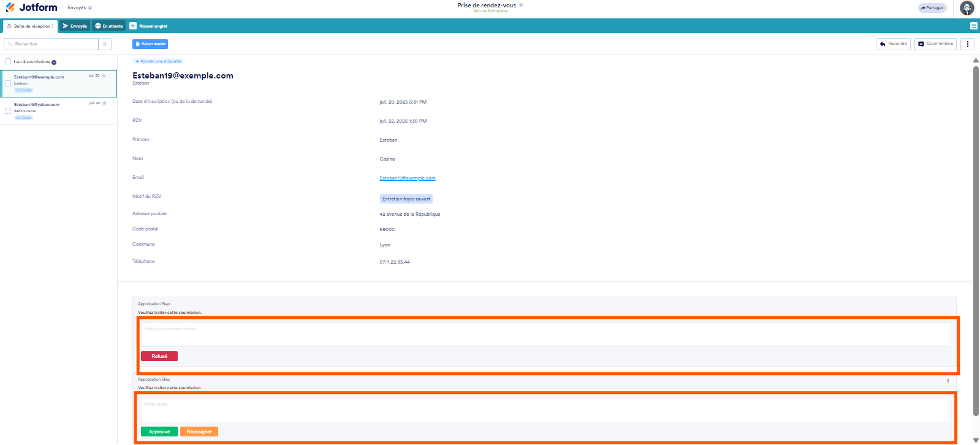Click the scrollbar up arrow
This screenshot has width=980, height=445.
976,61
